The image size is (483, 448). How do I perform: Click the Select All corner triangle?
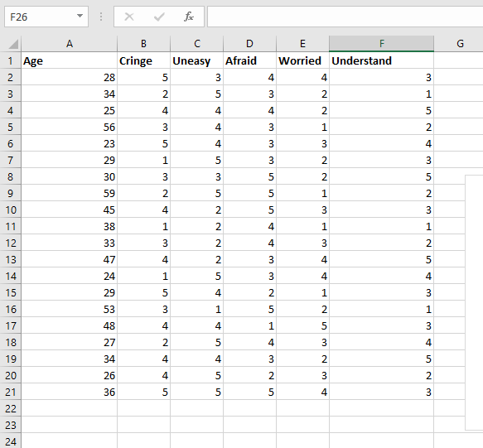point(13,44)
